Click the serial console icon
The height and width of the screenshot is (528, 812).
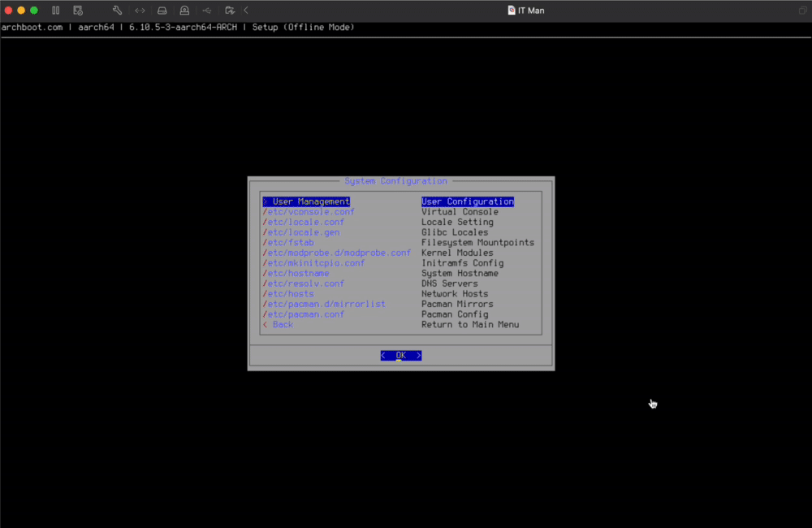pyautogui.click(x=139, y=10)
